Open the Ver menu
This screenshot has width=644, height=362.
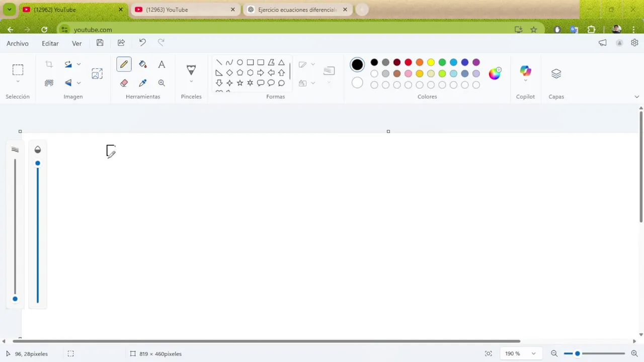point(77,44)
